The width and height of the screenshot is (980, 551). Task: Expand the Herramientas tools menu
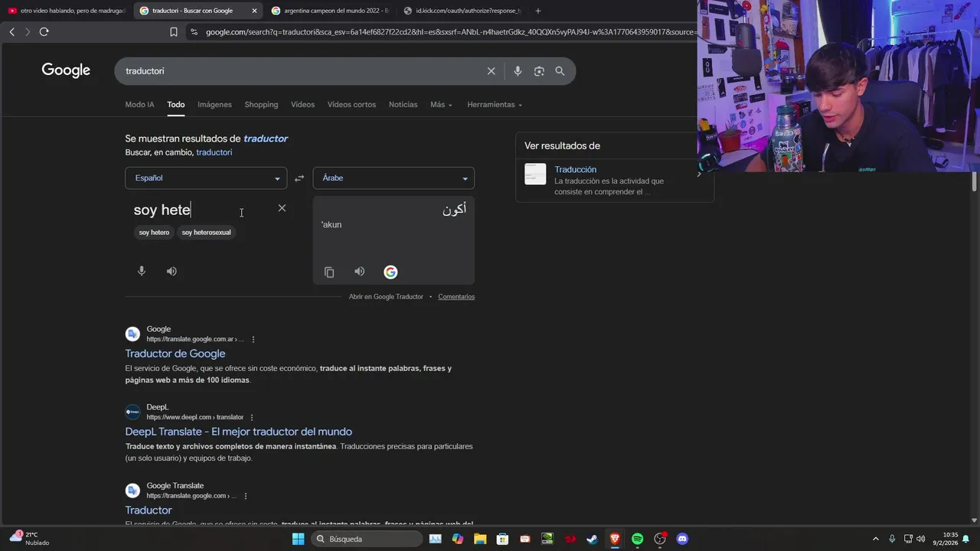point(495,105)
